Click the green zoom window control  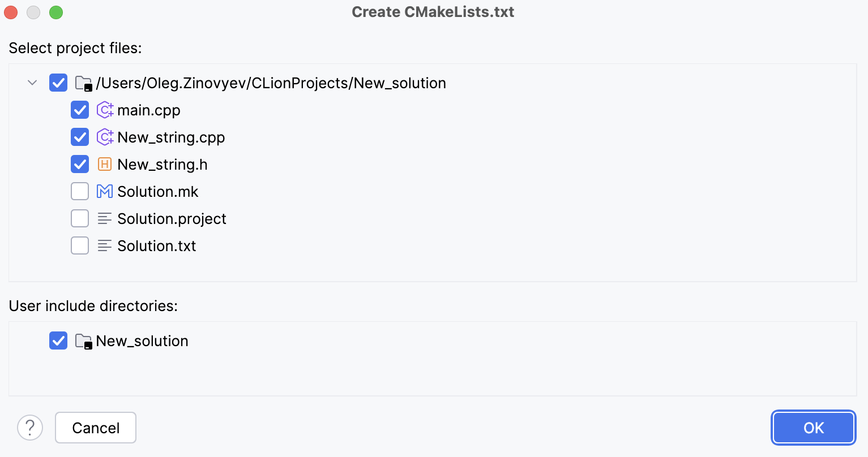point(56,12)
